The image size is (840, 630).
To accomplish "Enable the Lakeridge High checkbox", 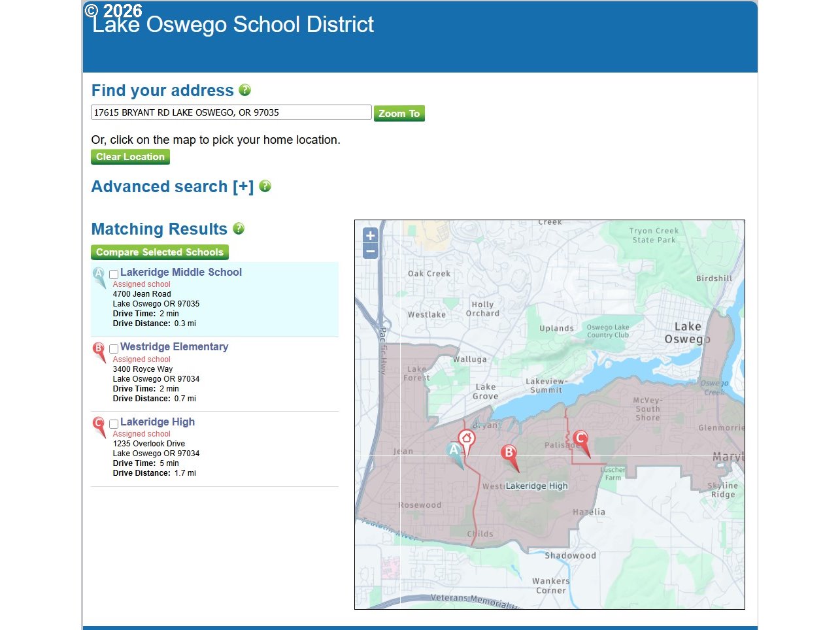I will click(114, 424).
